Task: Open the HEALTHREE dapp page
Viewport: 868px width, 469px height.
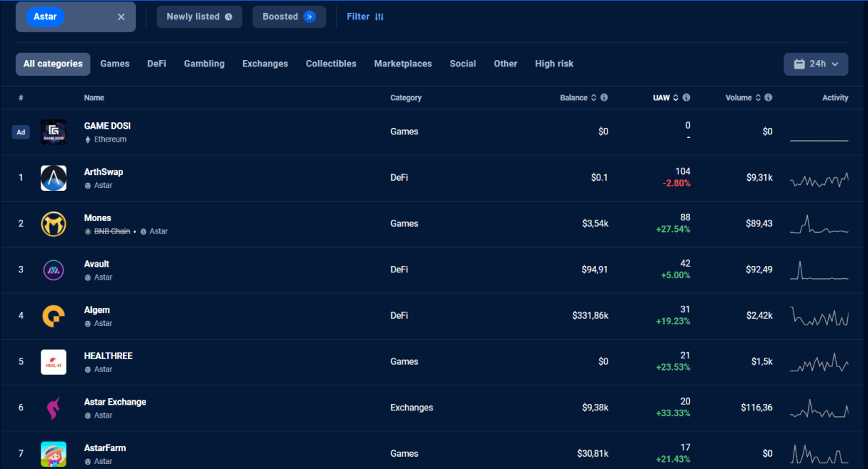Action: click(109, 356)
